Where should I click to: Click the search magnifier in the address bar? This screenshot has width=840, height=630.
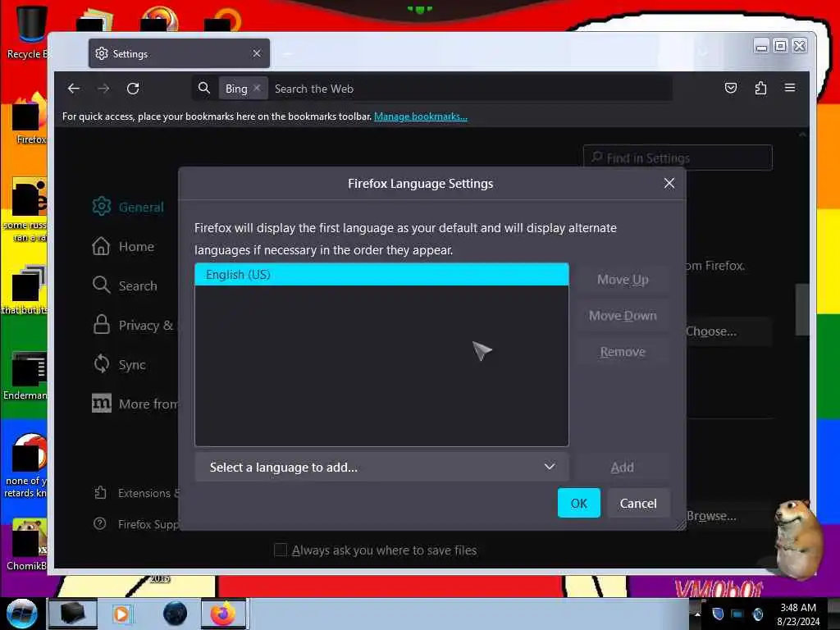coord(203,88)
